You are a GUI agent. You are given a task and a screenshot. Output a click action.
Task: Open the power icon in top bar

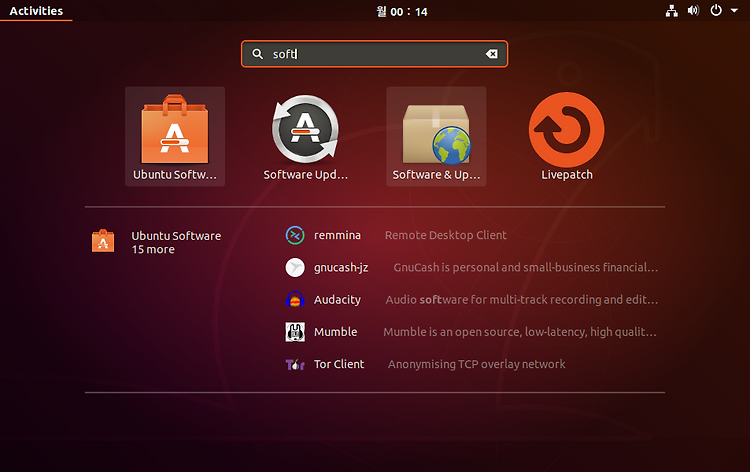click(716, 11)
